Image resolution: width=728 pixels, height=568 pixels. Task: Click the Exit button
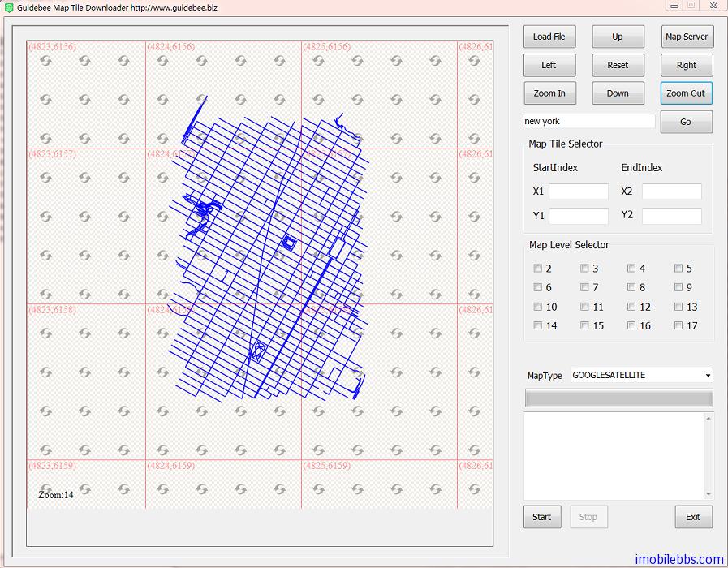click(x=693, y=517)
